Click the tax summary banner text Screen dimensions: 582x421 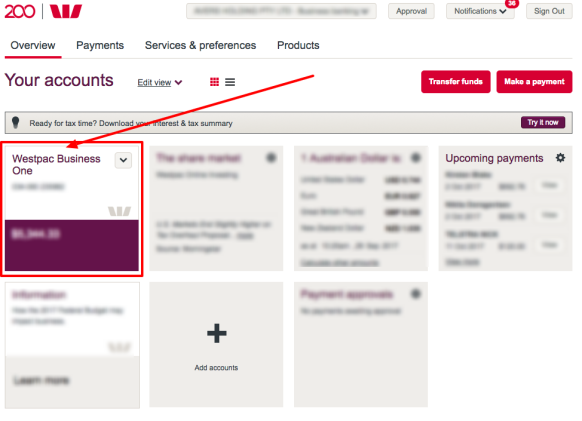pos(131,123)
